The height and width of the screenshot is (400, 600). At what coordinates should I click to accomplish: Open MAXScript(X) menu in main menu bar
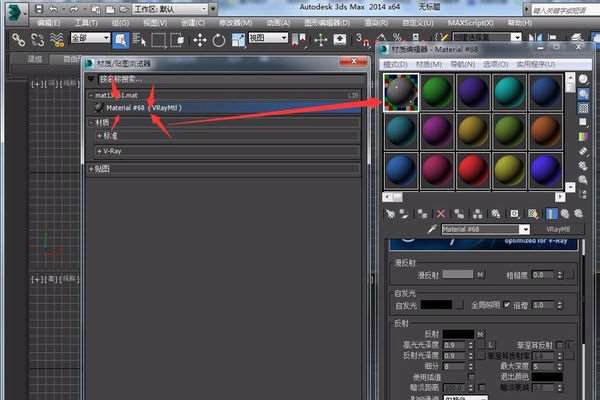471,23
